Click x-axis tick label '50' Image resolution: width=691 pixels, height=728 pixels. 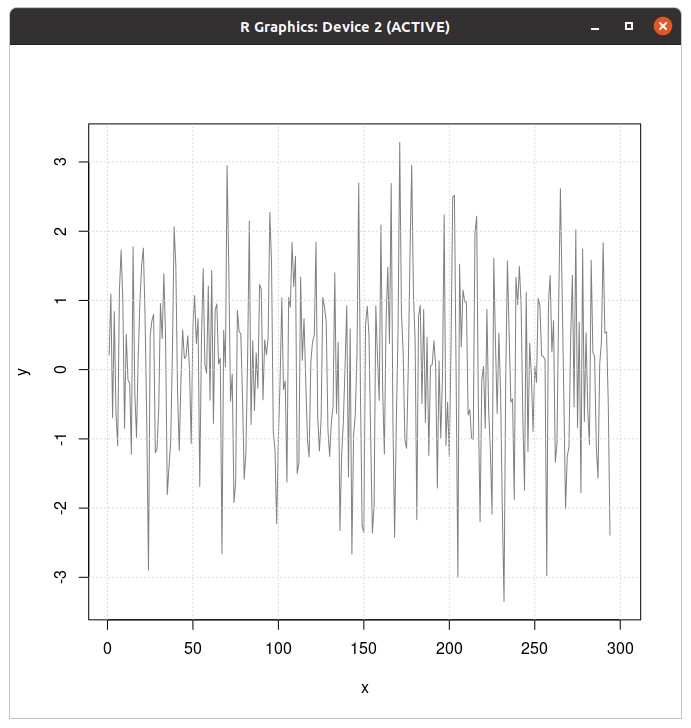193,648
